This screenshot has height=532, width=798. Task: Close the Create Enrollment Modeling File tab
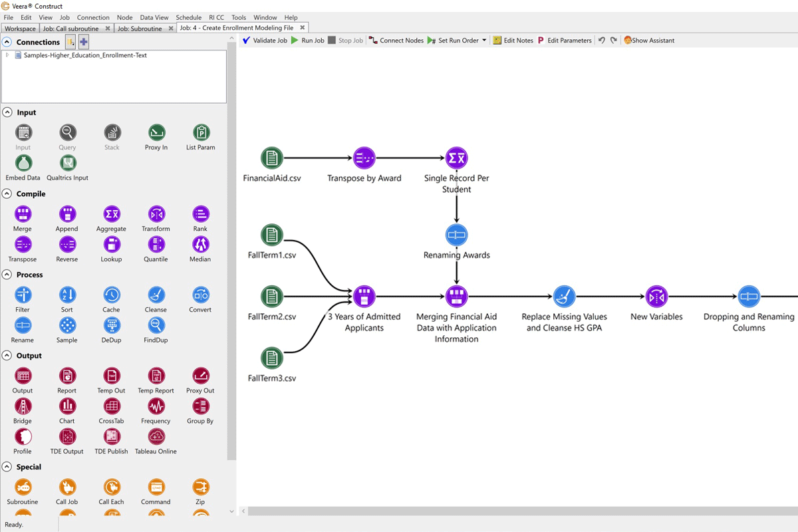click(303, 28)
